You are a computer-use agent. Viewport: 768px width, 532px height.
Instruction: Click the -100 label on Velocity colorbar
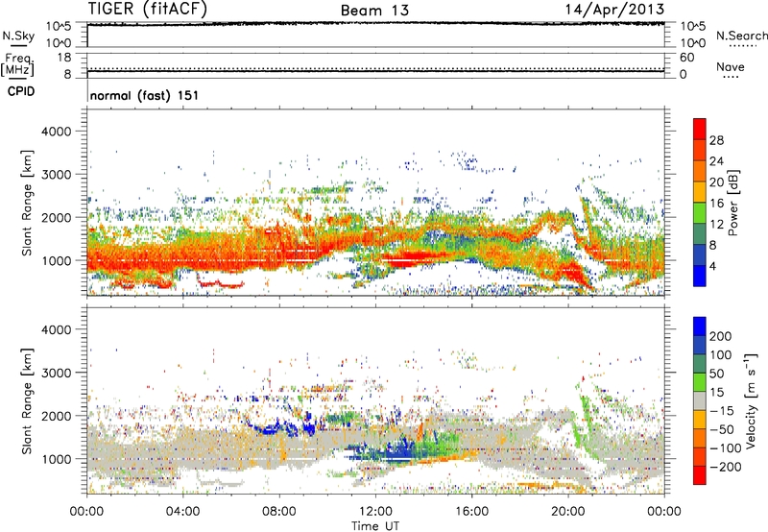[726, 447]
